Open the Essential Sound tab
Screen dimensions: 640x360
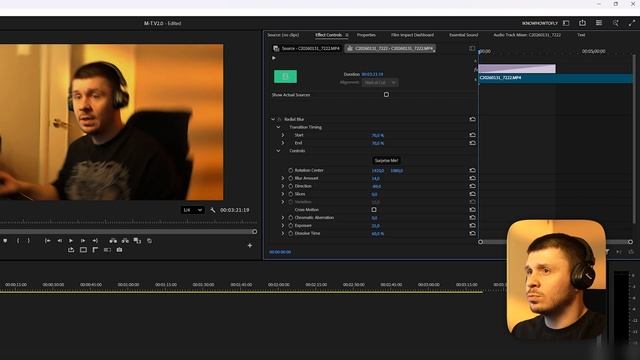pos(463,35)
